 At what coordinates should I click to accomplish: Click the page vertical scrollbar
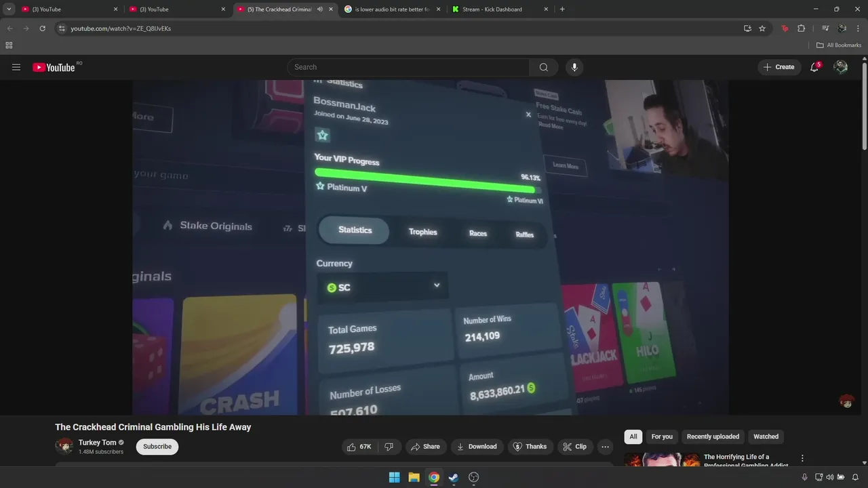tap(865, 104)
